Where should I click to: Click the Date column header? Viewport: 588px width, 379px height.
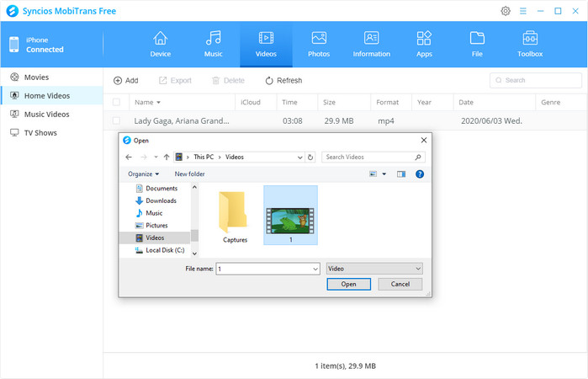(495, 102)
